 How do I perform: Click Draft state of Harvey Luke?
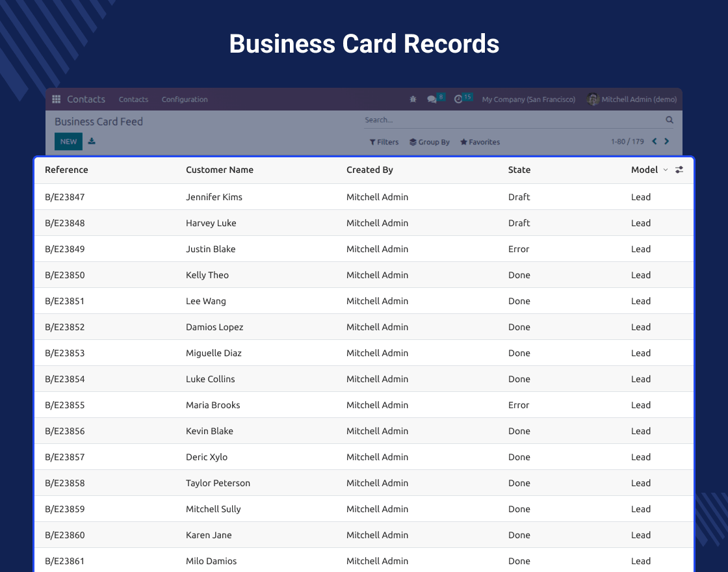519,223
